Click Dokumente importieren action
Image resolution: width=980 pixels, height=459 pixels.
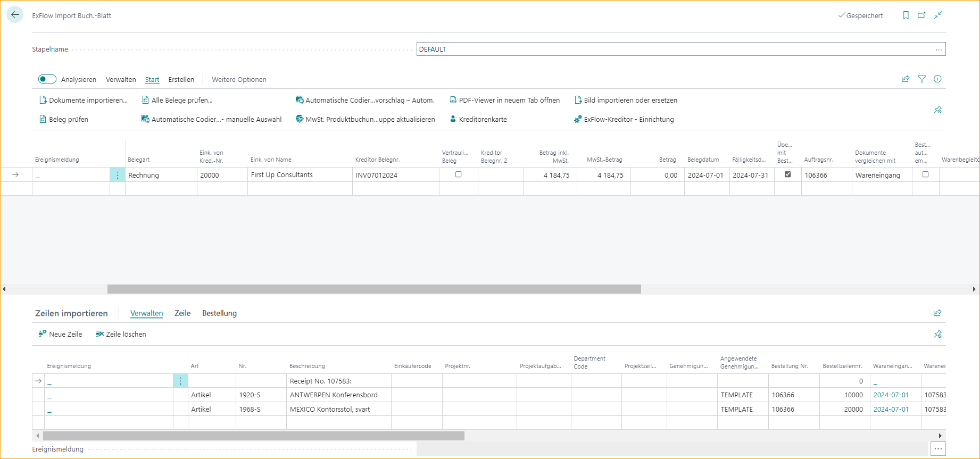pyautogui.click(x=84, y=101)
